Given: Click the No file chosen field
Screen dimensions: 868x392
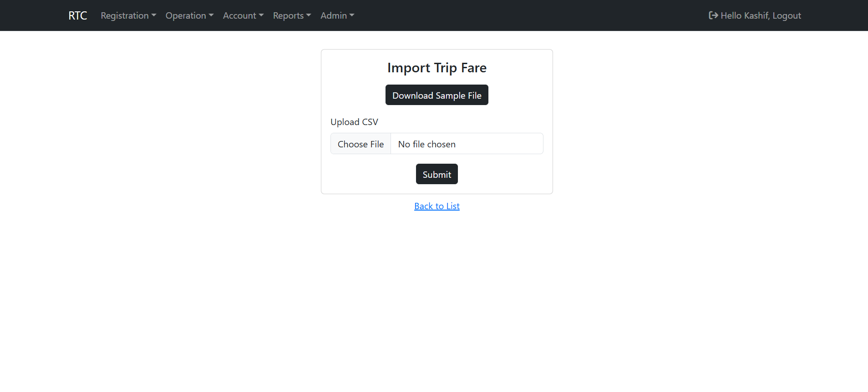Looking at the screenshot, I should pos(467,144).
